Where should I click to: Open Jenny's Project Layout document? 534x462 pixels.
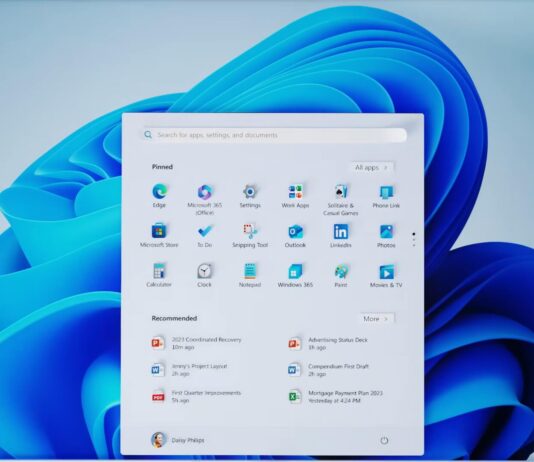click(189, 370)
